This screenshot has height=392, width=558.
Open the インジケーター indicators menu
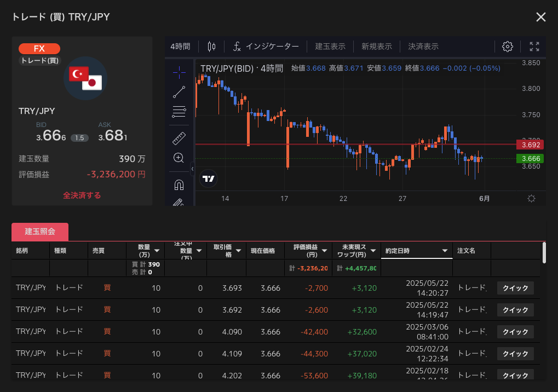coord(266,47)
